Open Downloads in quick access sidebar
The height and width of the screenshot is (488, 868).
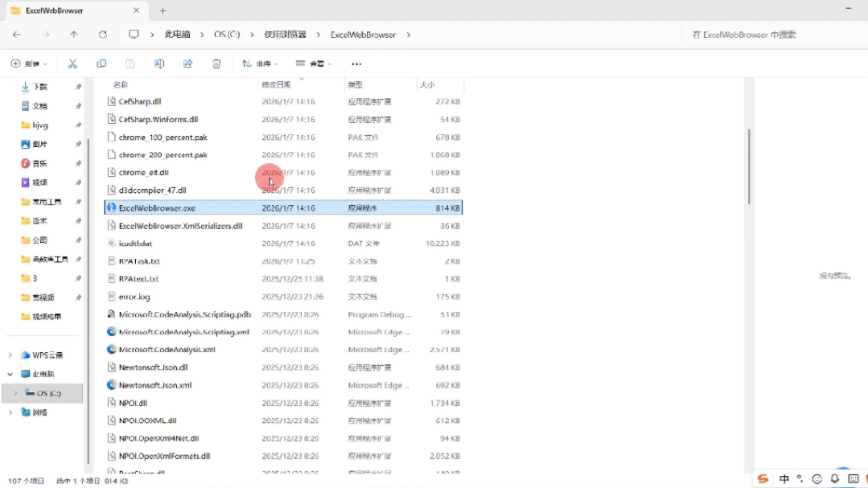40,87
